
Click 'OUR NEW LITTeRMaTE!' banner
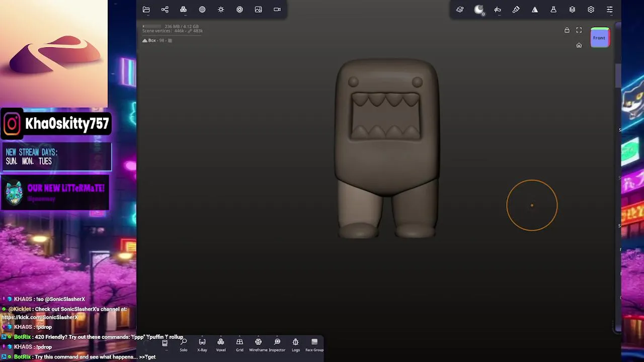[55, 193]
